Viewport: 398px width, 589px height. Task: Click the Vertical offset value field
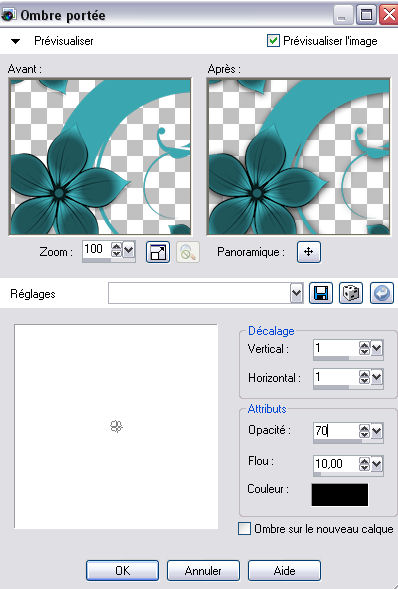[x=336, y=348]
